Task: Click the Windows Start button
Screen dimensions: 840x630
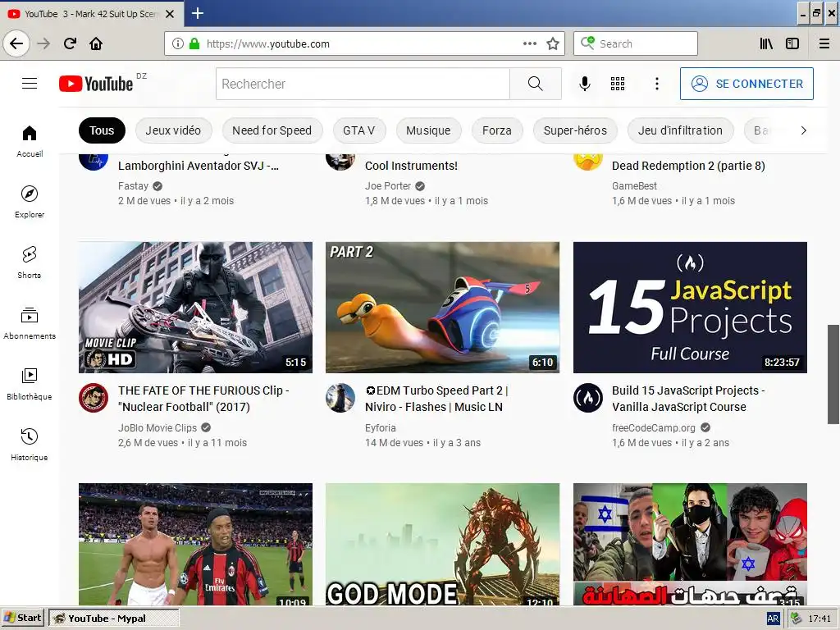Action: [x=22, y=619]
